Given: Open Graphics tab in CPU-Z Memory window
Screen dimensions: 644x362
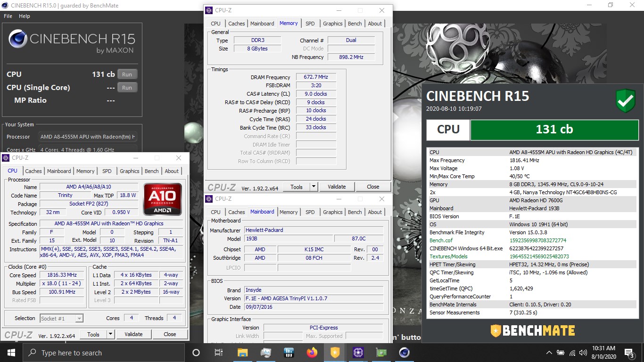Looking at the screenshot, I should point(333,24).
